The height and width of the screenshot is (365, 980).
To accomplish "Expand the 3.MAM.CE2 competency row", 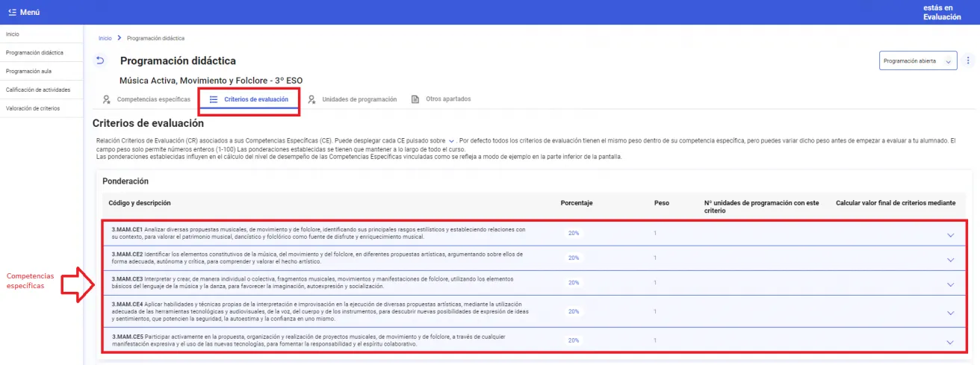I will (x=950, y=260).
